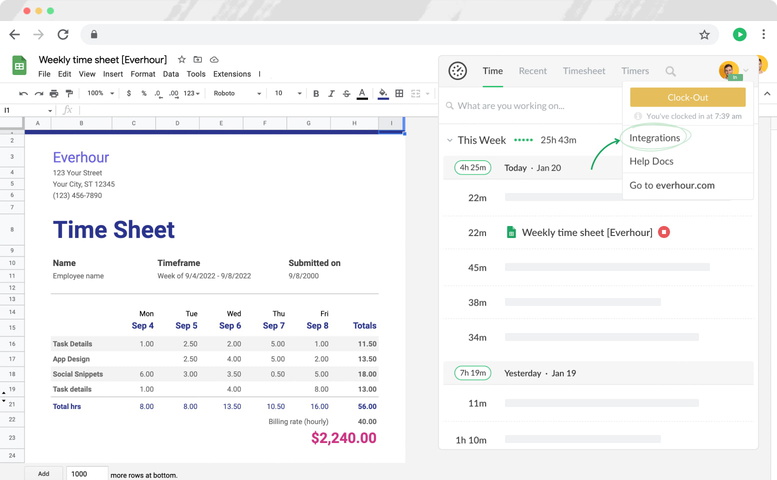Screen dimensions: 777x480
Task: Open the fill color picker
Action: pyautogui.click(x=383, y=93)
